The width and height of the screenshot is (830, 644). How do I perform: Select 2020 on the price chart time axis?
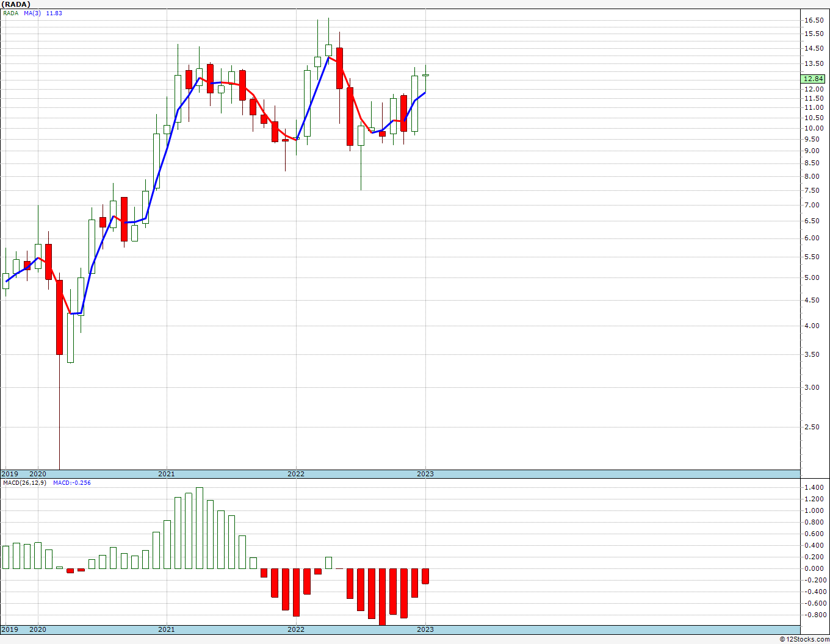(38, 474)
